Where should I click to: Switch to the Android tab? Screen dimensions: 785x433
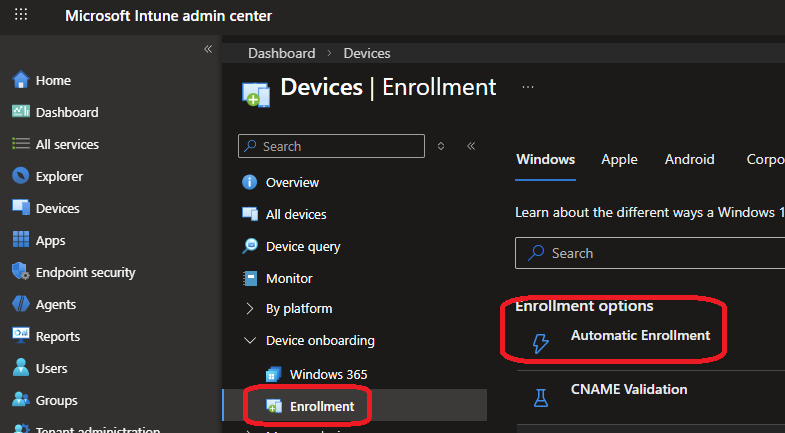click(690, 159)
